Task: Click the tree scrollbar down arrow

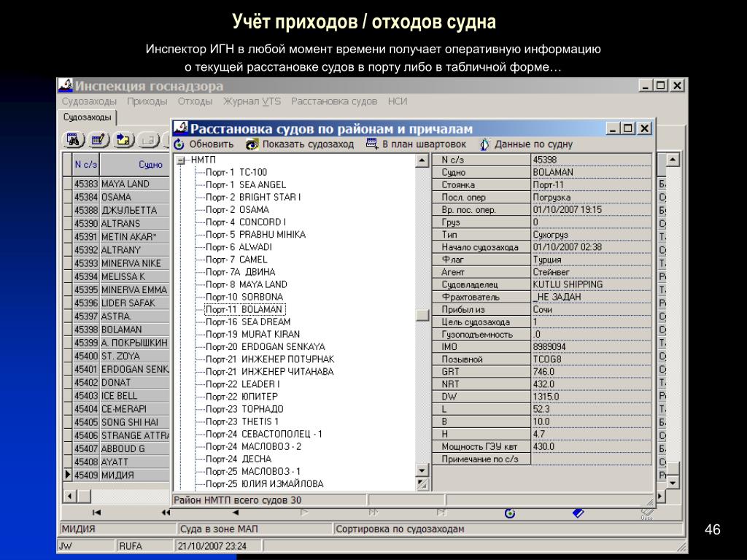Action: coord(422,470)
